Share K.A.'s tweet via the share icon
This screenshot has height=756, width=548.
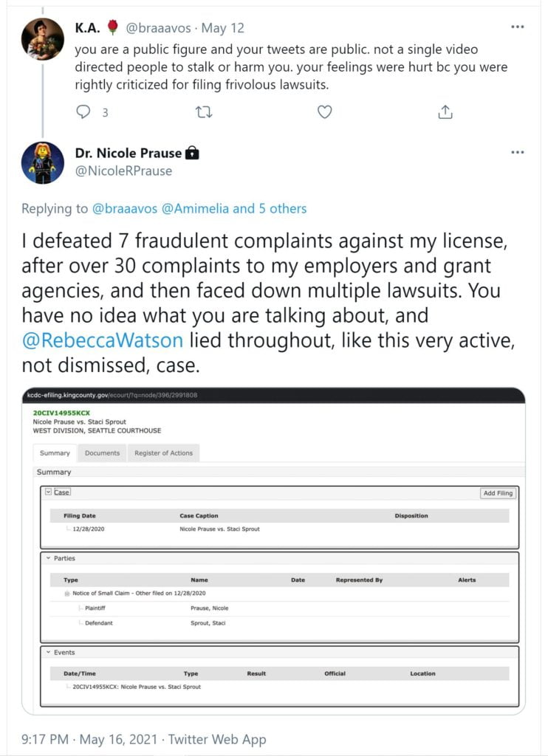click(445, 112)
